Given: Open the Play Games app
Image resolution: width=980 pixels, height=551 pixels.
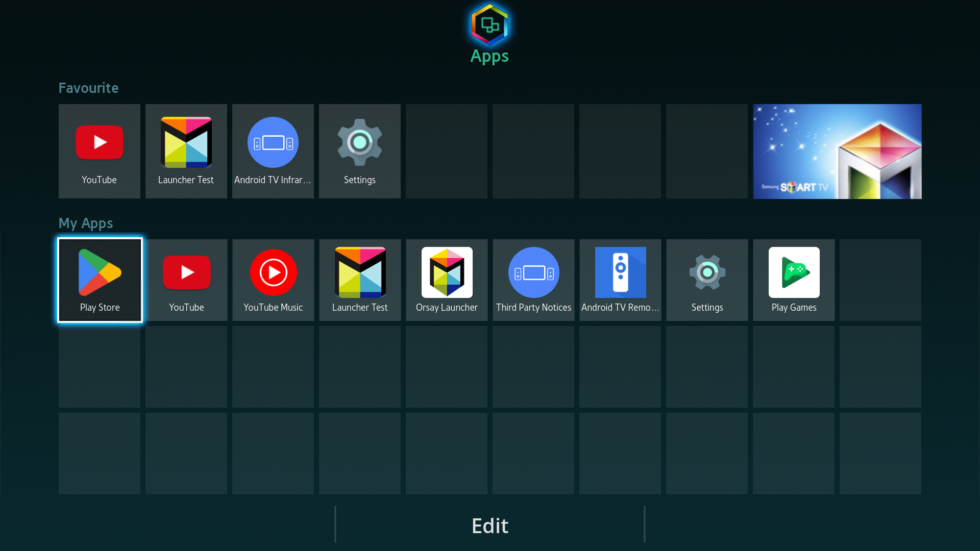Looking at the screenshot, I should click(x=794, y=280).
